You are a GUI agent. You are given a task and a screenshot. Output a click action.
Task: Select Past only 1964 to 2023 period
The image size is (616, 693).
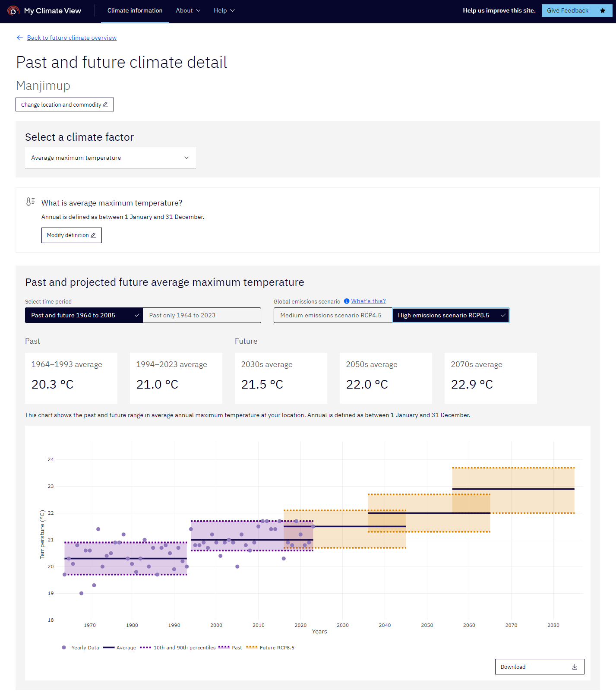tap(202, 315)
